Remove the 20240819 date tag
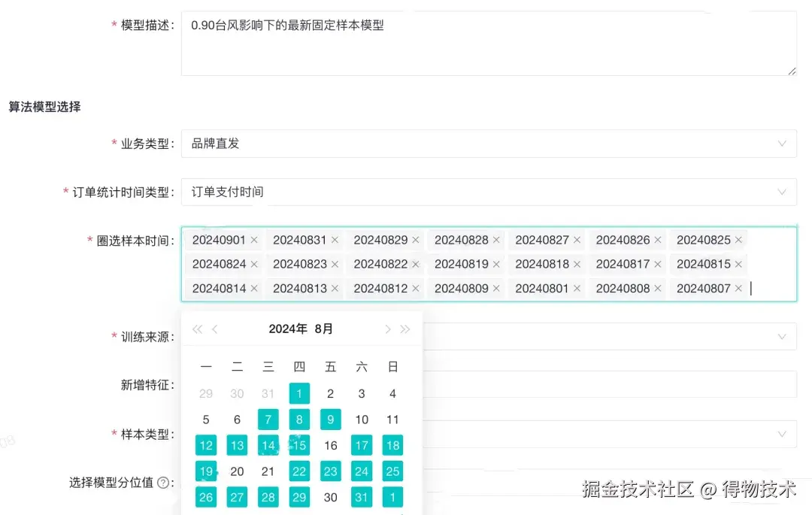 496,264
